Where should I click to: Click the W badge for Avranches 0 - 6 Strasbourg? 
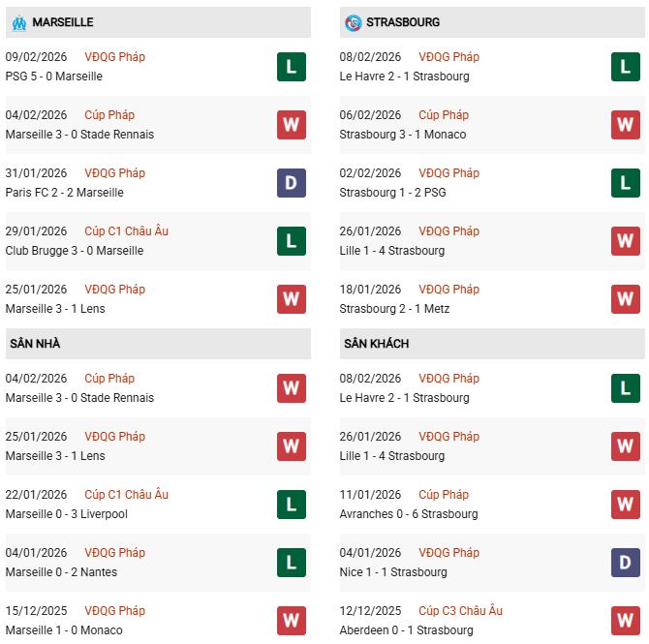[625, 505]
